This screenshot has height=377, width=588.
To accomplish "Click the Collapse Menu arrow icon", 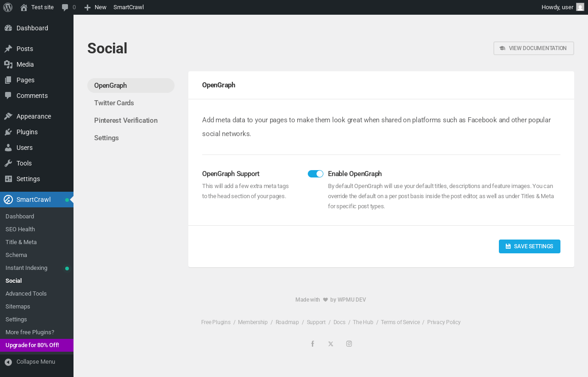I will [x=8, y=362].
